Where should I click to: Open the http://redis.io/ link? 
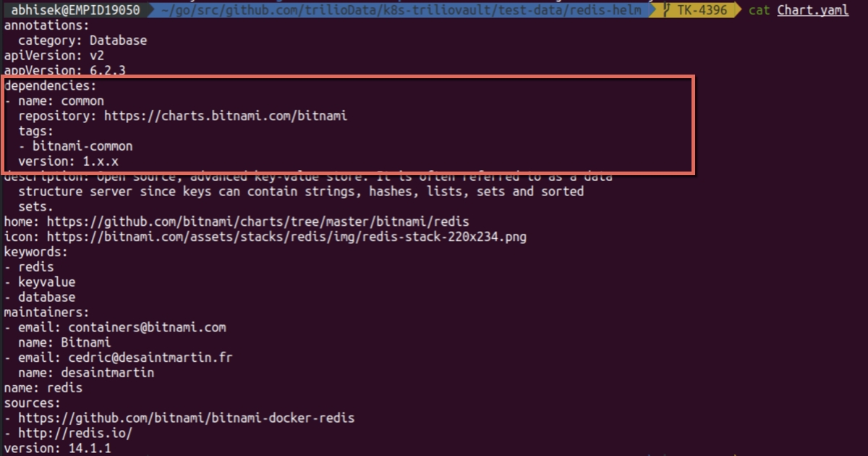coord(75,433)
